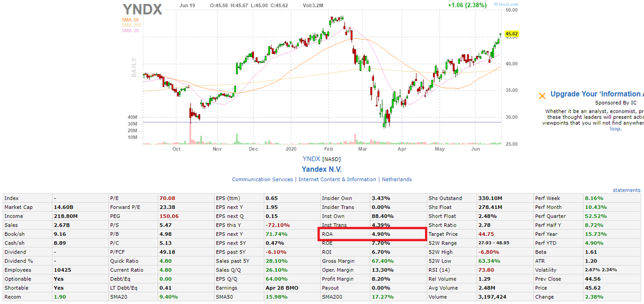This screenshot has width=644, height=304.
Task: Click the Quick Ratio label
Action: (x=125, y=261)
